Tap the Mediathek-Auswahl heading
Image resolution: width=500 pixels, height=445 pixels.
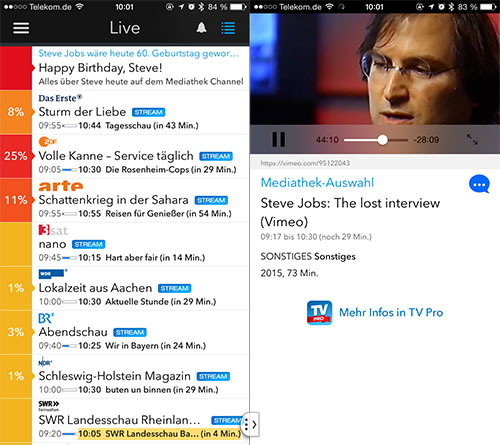(x=317, y=182)
